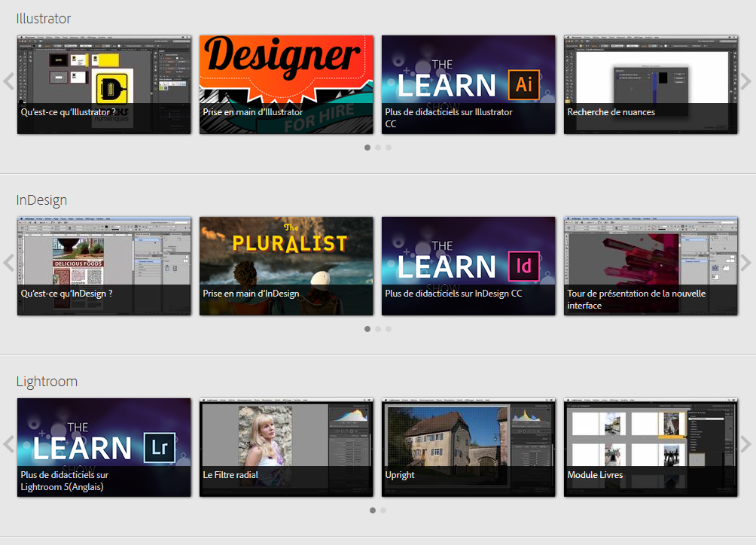Select first page dot of Illustrator carousel
This screenshot has height=545, width=756.
[367, 148]
